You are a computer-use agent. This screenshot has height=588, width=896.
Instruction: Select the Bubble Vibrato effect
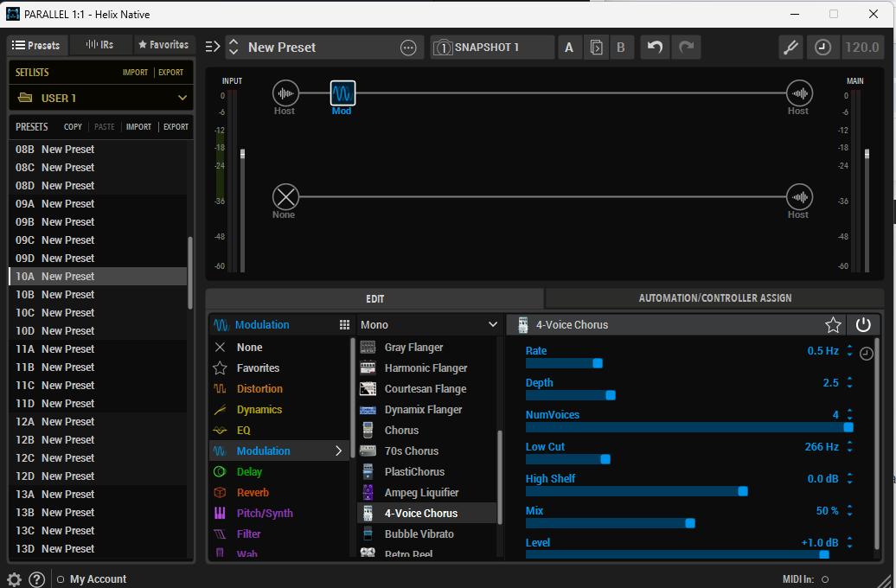[x=419, y=534]
